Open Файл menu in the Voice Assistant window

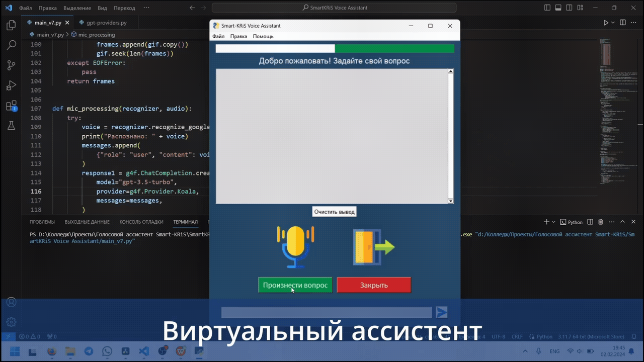pyautogui.click(x=218, y=36)
